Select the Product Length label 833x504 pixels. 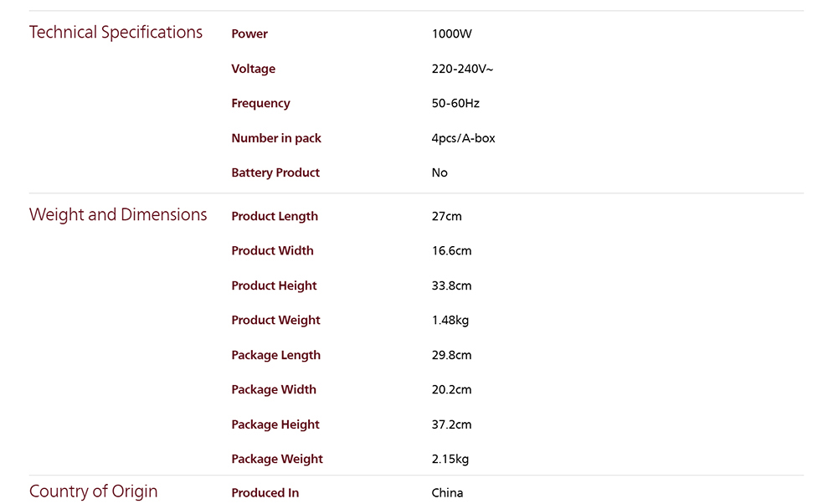(x=275, y=217)
